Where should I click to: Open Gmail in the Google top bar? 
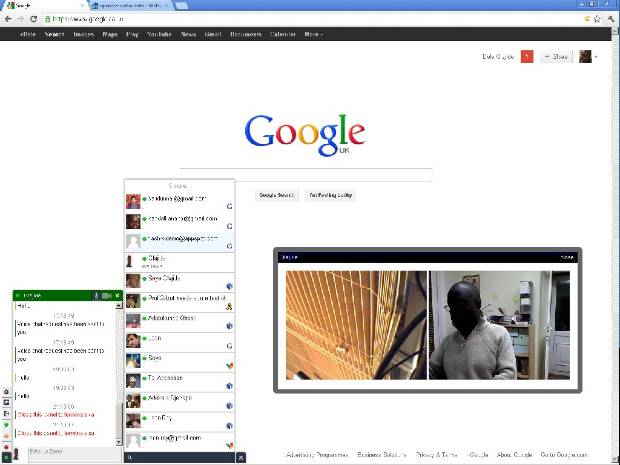point(213,34)
